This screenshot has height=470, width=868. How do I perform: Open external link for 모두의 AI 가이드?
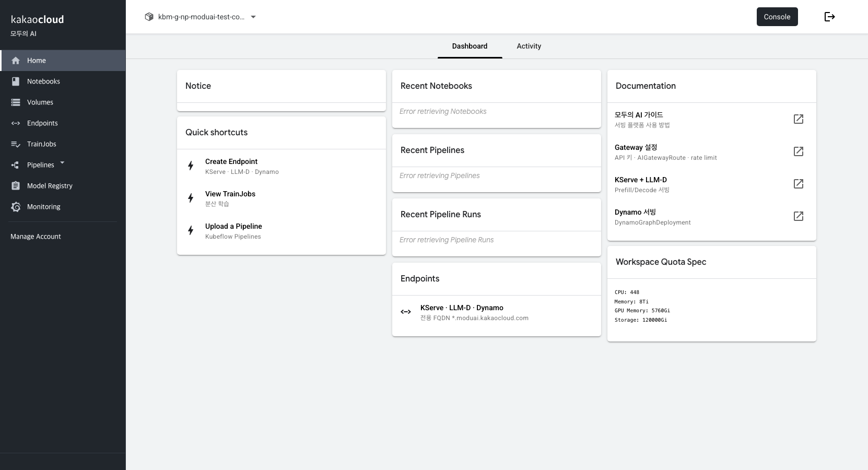(799, 119)
